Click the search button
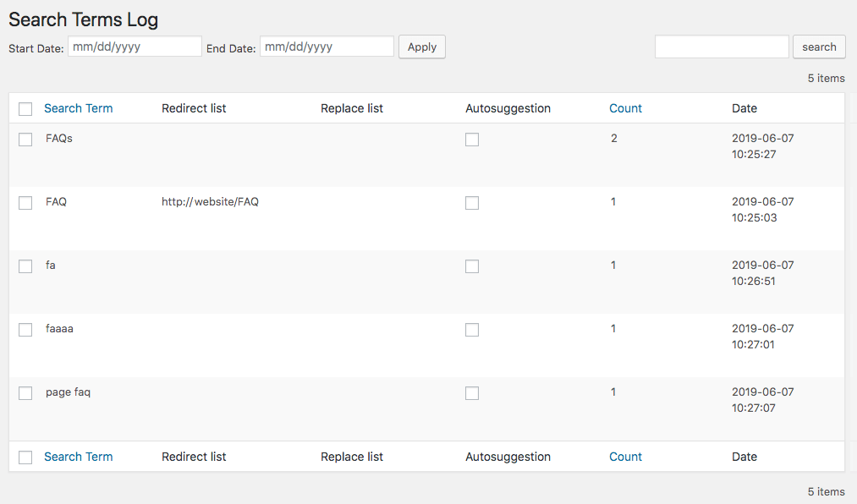This screenshot has height=504, width=857. (x=819, y=47)
